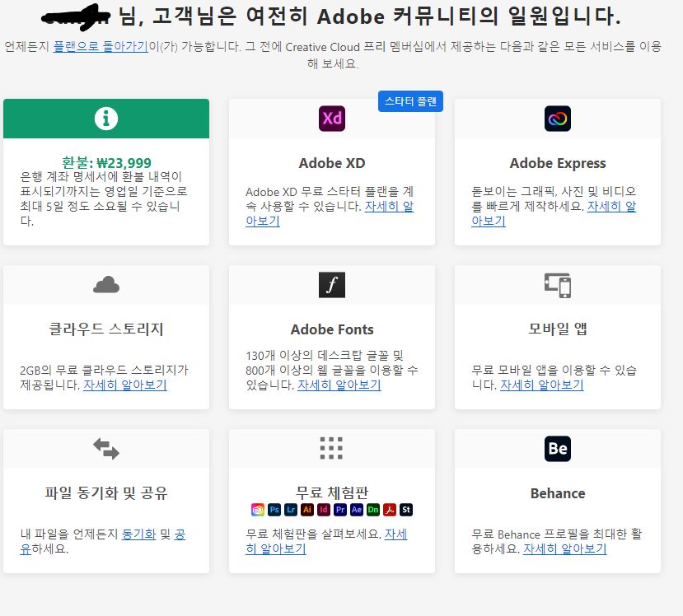This screenshot has height=616, width=683.
Task: Open the 플랜으로 돌아가기 link
Action: click(x=101, y=46)
